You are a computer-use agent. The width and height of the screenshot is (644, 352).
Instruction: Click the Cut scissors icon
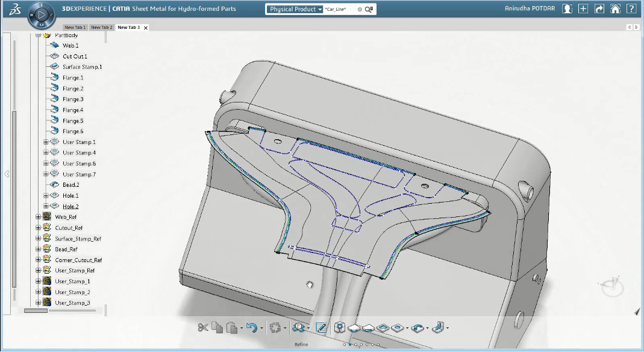point(203,327)
